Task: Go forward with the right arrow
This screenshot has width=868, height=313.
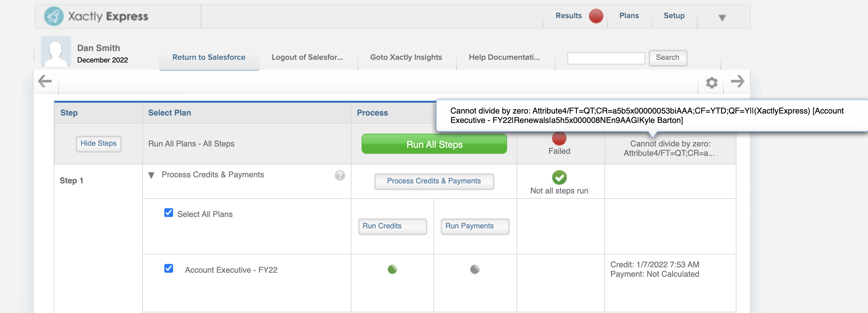Action: (x=737, y=81)
